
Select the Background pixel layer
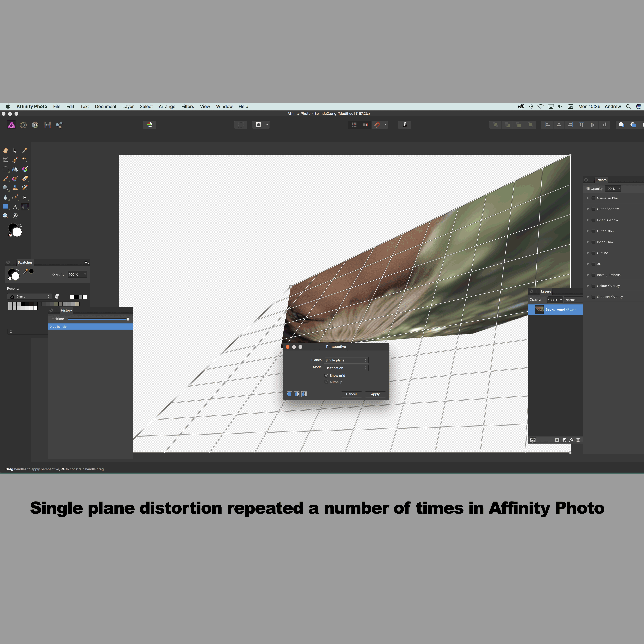point(555,310)
